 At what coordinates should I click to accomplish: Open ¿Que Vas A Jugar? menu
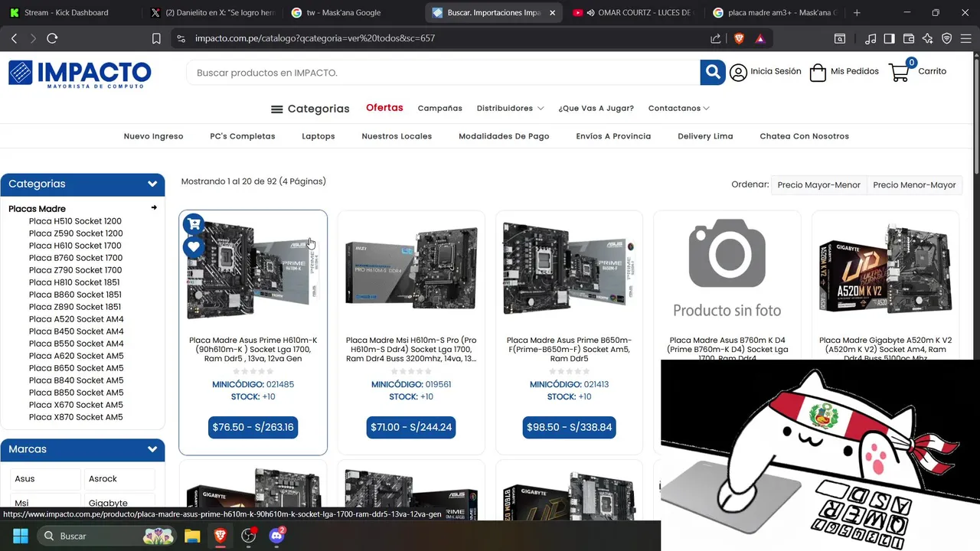pyautogui.click(x=596, y=108)
